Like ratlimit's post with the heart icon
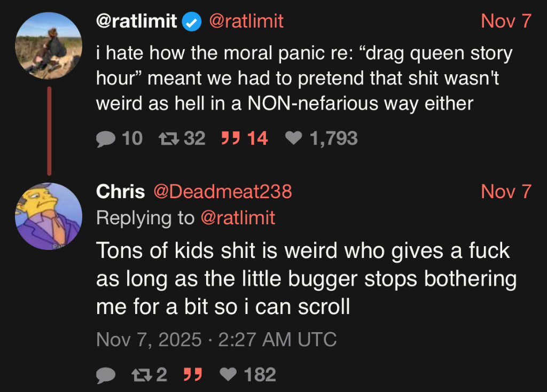Image resolution: width=547 pixels, height=392 pixels. coord(293,139)
